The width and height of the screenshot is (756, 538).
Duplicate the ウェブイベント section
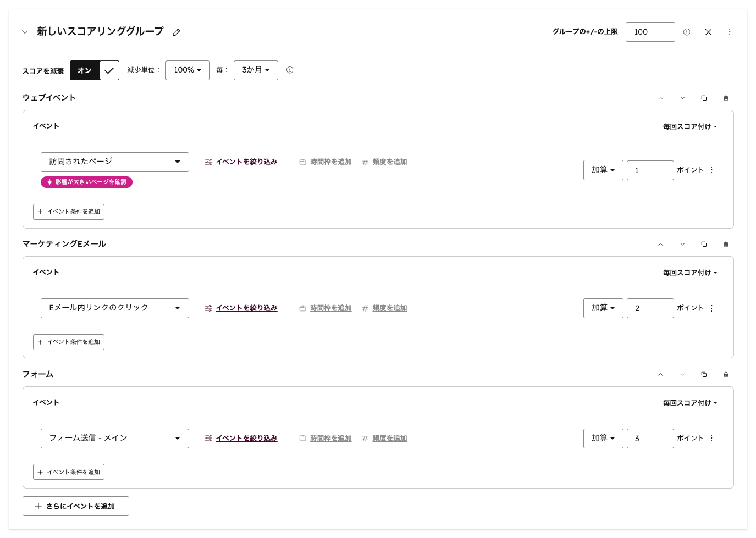point(704,98)
